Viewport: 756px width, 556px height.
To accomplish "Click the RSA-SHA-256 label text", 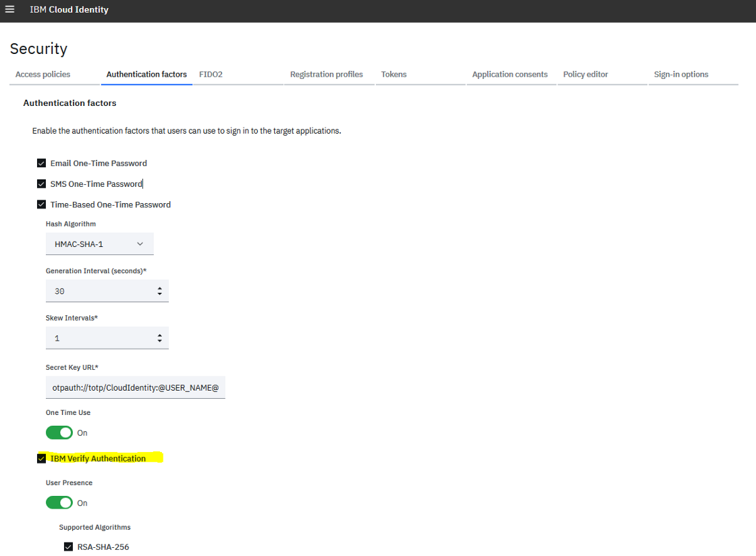I will pyautogui.click(x=103, y=547).
